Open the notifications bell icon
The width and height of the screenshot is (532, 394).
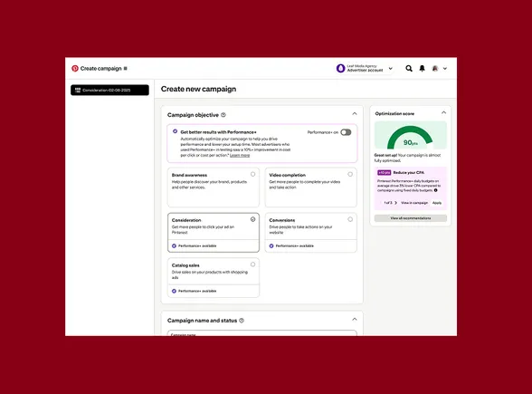422,68
